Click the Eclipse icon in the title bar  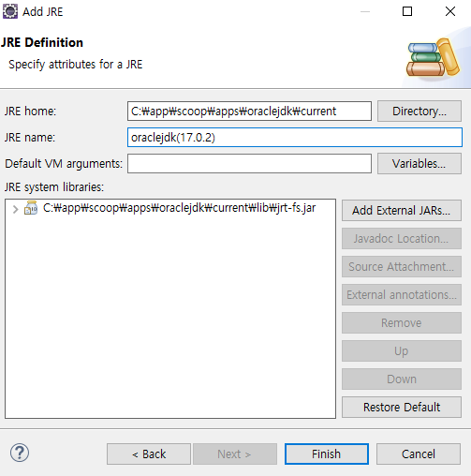click(x=10, y=11)
